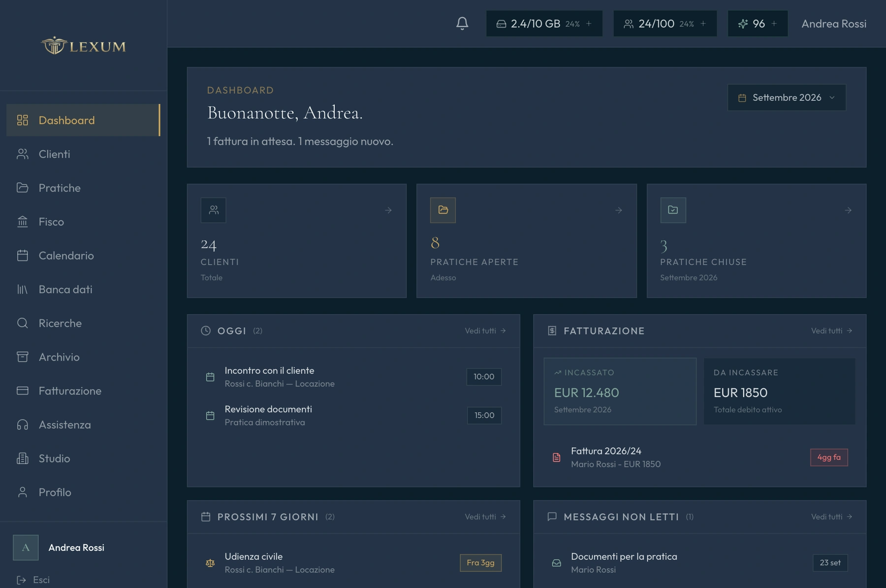
Task: Log out with Esci
Action: pos(33,580)
